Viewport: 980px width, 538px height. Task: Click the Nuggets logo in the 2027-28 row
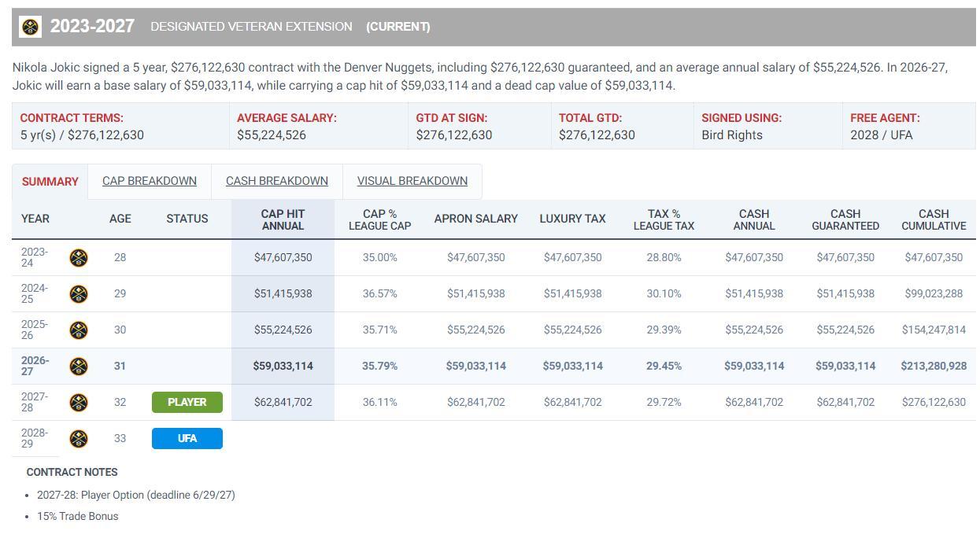(79, 402)
